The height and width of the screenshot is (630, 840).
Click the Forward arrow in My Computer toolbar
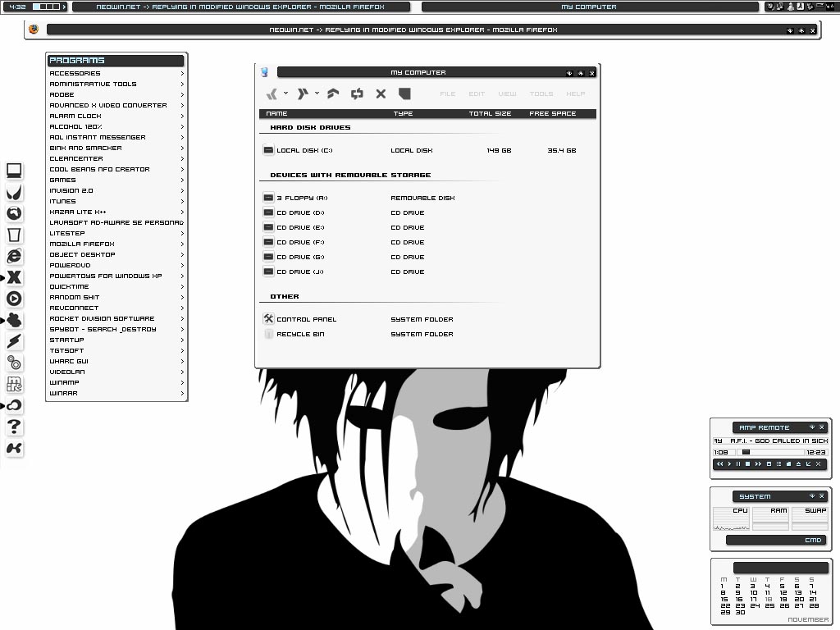point(303,94)
